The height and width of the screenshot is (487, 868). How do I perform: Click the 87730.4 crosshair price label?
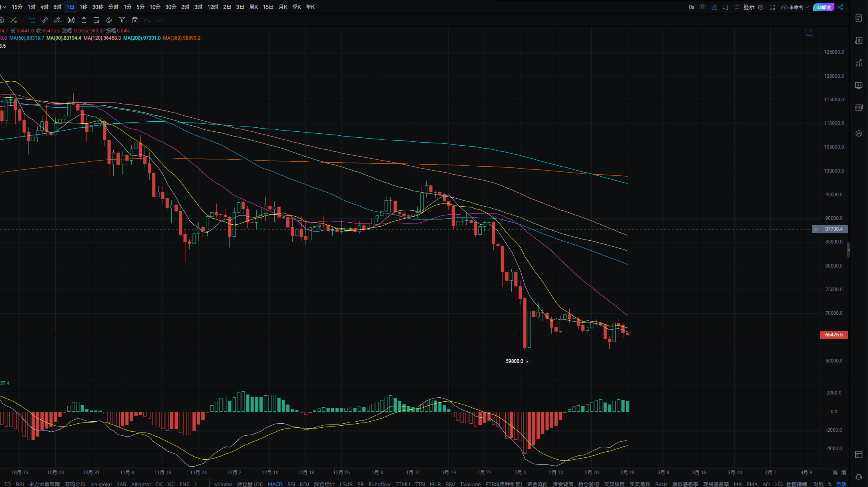point(834,229)
